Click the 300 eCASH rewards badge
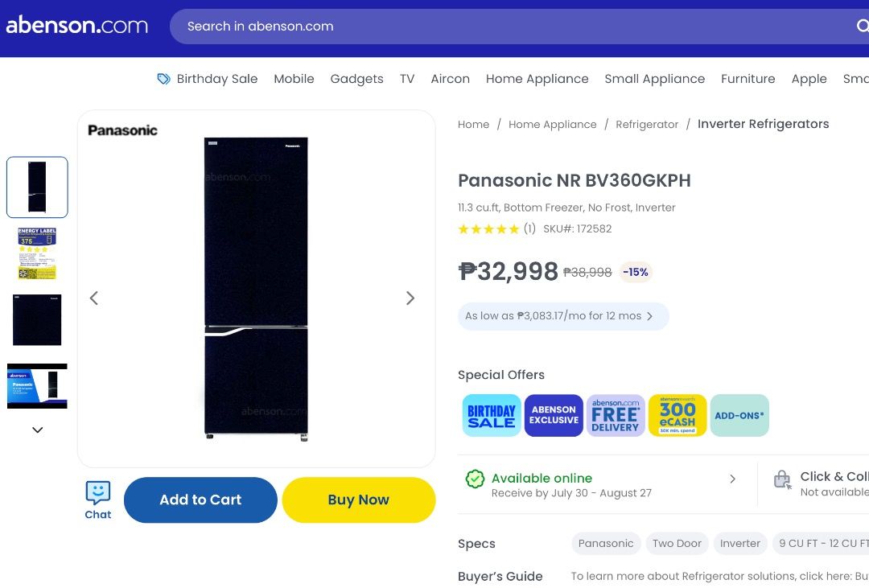869x588 pixels. click(677, 415)
